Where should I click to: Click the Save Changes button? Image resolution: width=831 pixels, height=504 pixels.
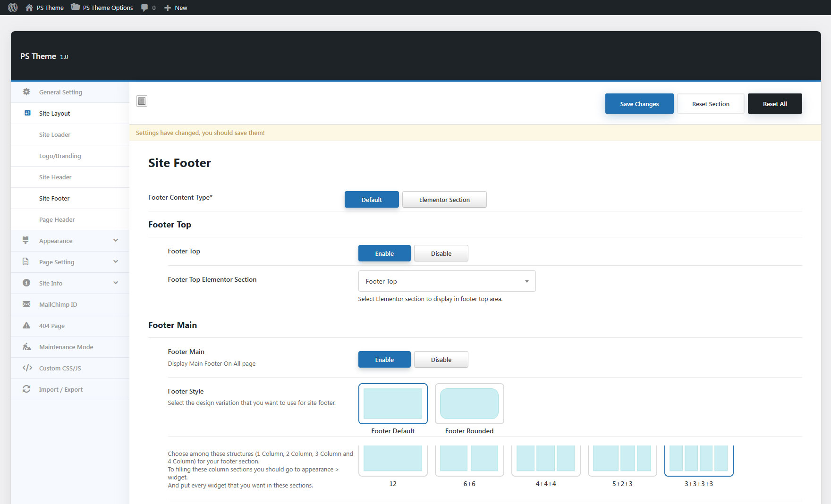(x=639, y=104)
